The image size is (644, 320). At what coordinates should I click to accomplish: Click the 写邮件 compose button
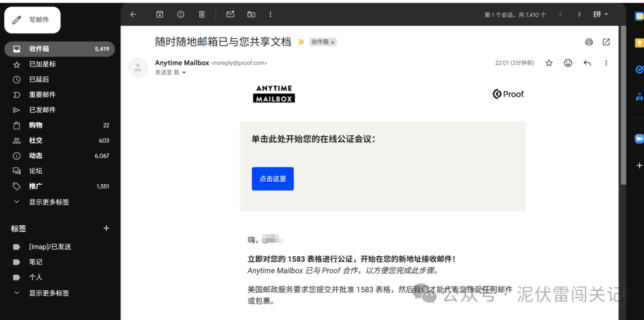(x=32, y=20)
